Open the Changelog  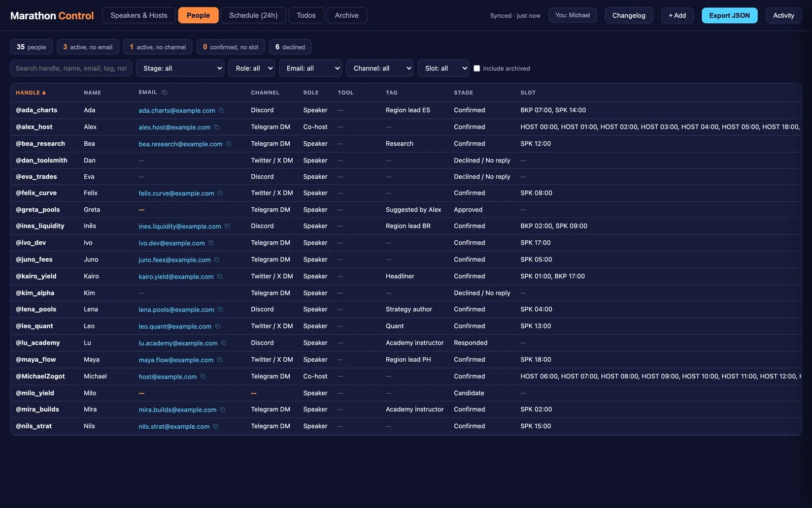pyautogui.click(x=629, y=15)
